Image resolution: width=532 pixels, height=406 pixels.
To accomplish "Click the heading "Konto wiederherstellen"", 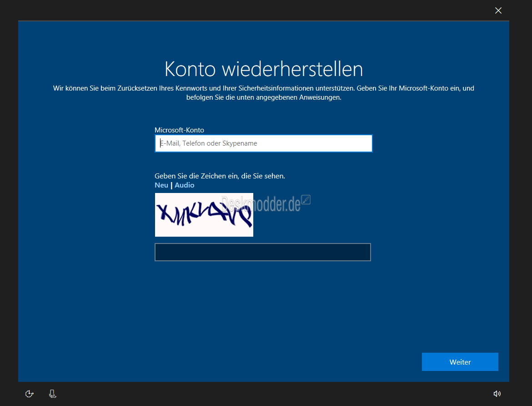I will [x=264, y=69].
